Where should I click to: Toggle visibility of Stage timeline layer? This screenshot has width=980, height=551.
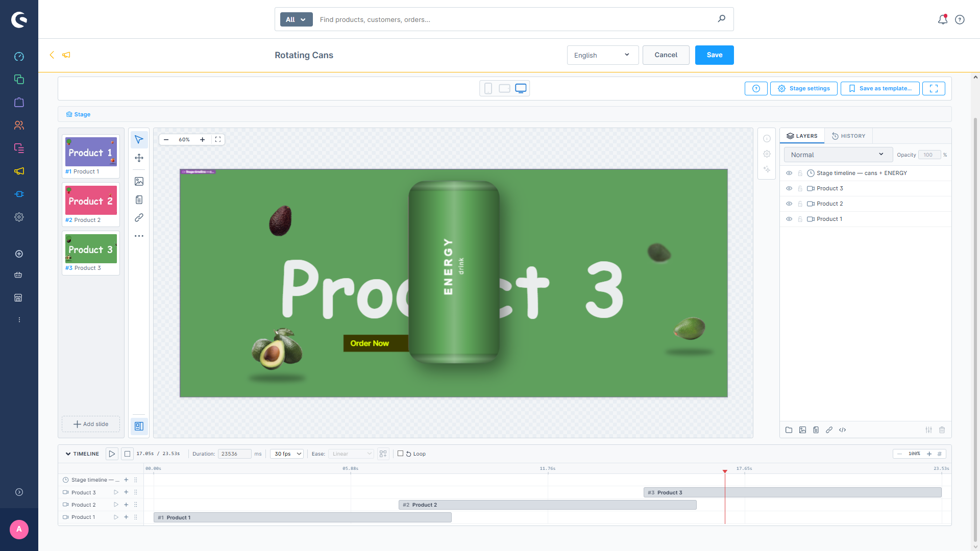click(x=789, y=173)
